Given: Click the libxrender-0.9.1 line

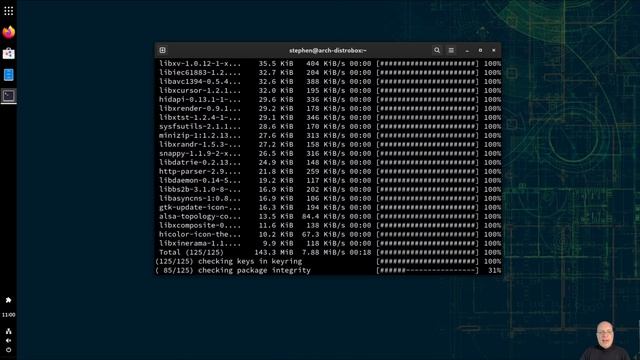Looking at the screenshot, I should click(330, 109).
